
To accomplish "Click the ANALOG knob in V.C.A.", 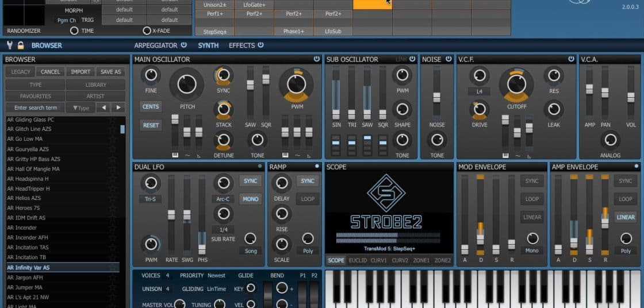I will click(610, 140).
